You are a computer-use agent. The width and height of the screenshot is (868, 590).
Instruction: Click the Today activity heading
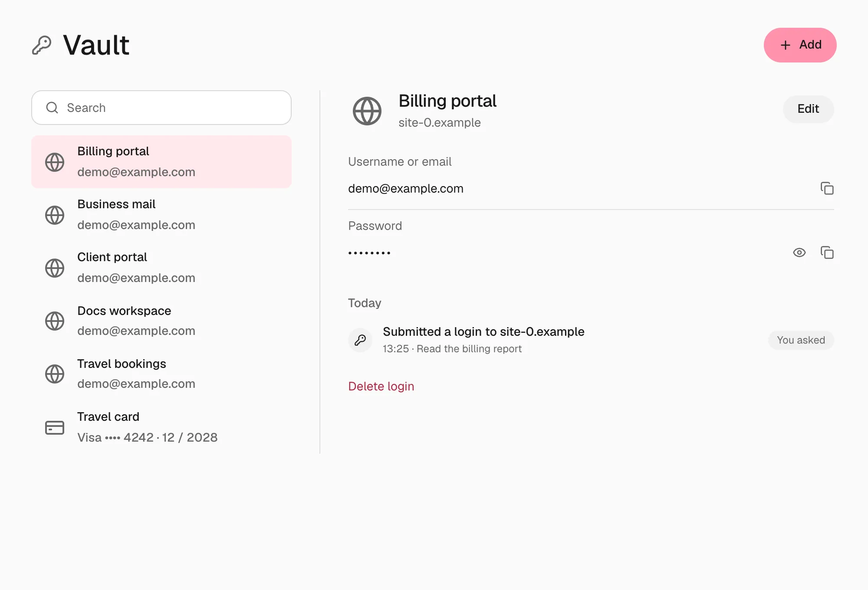point(365,303)
